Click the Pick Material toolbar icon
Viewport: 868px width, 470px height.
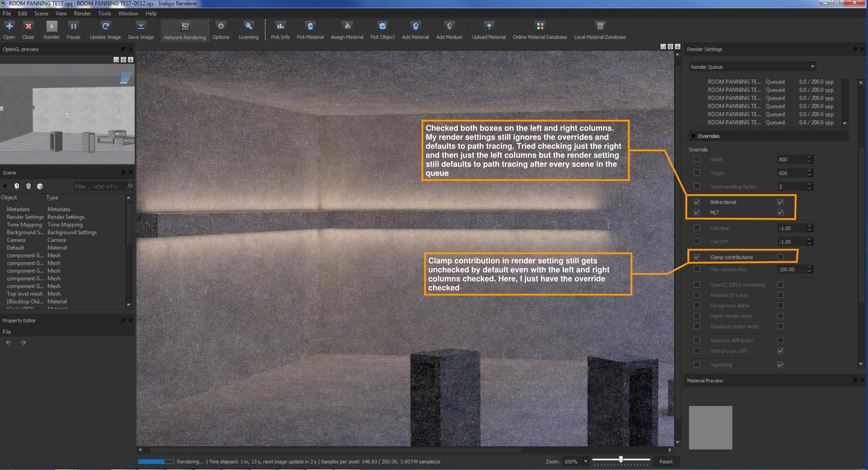(310, 26)
